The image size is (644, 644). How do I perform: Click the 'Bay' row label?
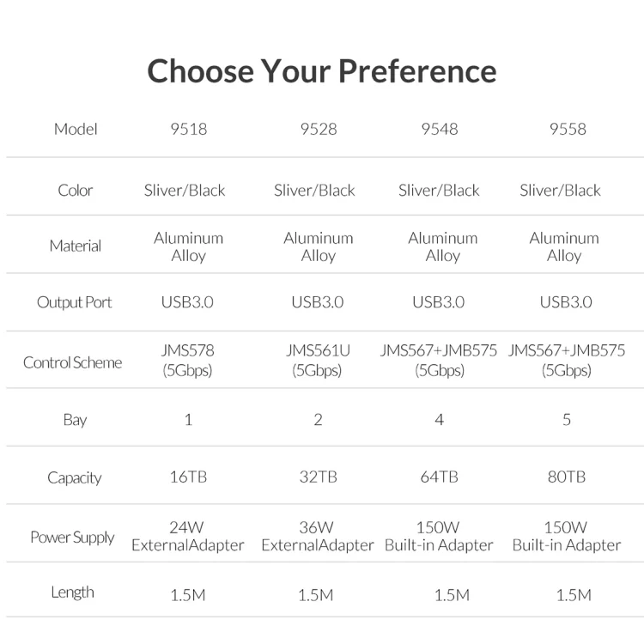click(76, 420)
